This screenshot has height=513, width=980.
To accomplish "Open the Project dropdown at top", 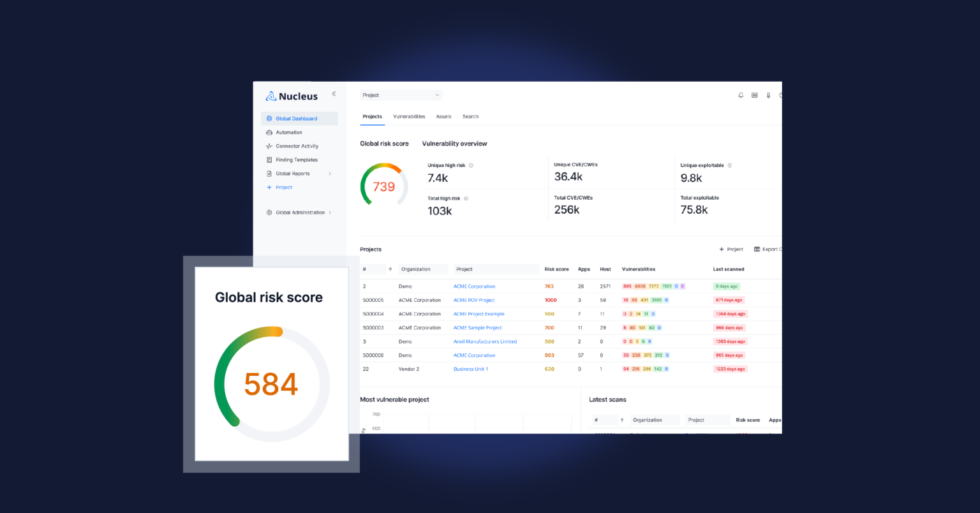I will pos(401,94).
